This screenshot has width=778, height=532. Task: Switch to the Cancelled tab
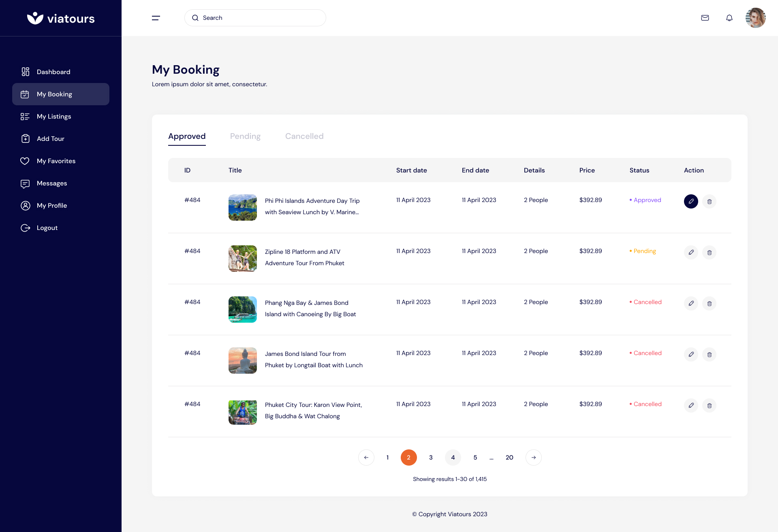[x=304, y=136]
